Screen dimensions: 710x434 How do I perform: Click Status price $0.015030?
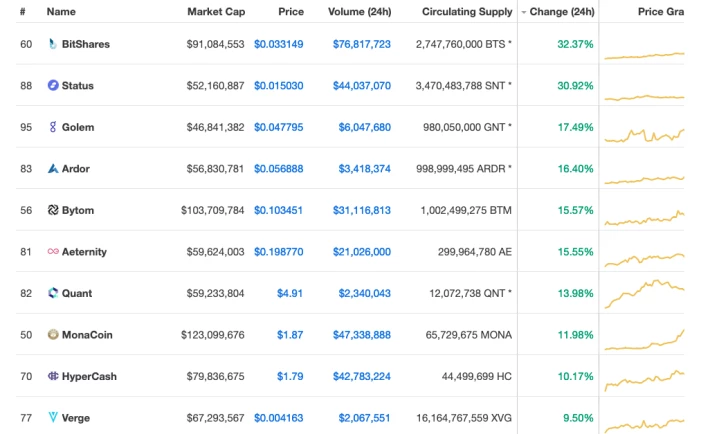(278, 86)
